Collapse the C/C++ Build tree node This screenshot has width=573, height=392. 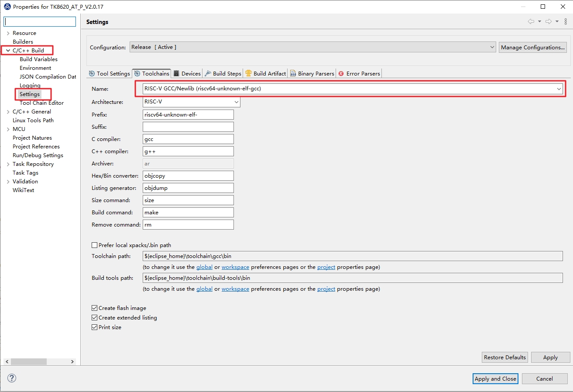click(8, 51)
